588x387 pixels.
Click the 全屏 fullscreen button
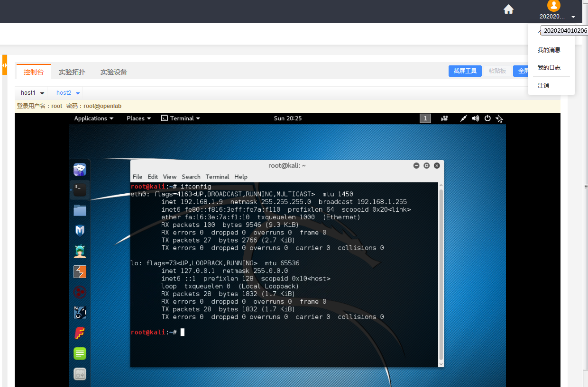click(x=521, y=71)
